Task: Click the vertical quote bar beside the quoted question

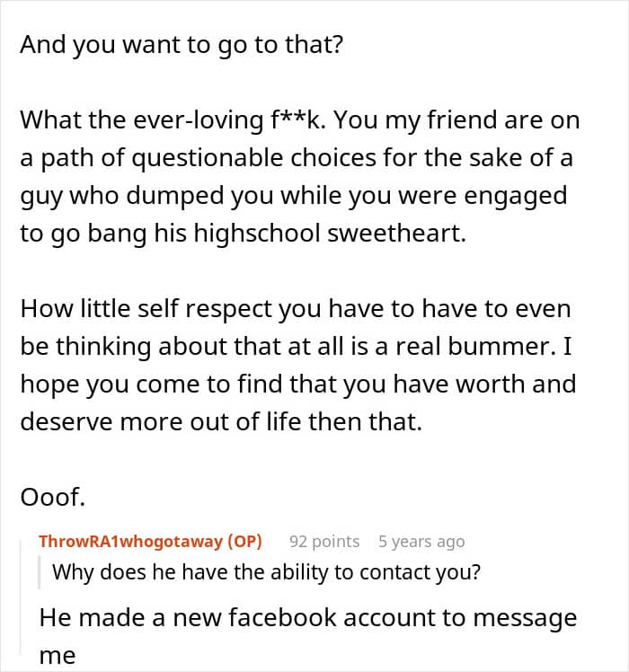Action: pos(40,572)
